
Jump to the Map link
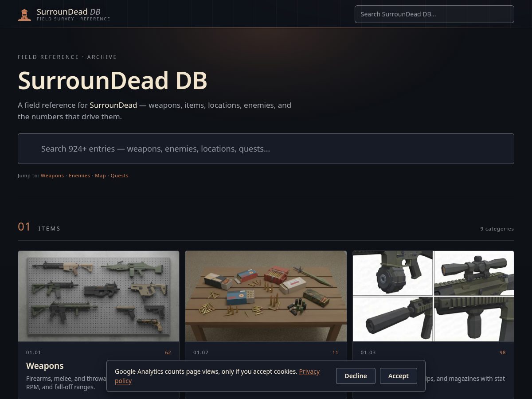pos(100,176)
